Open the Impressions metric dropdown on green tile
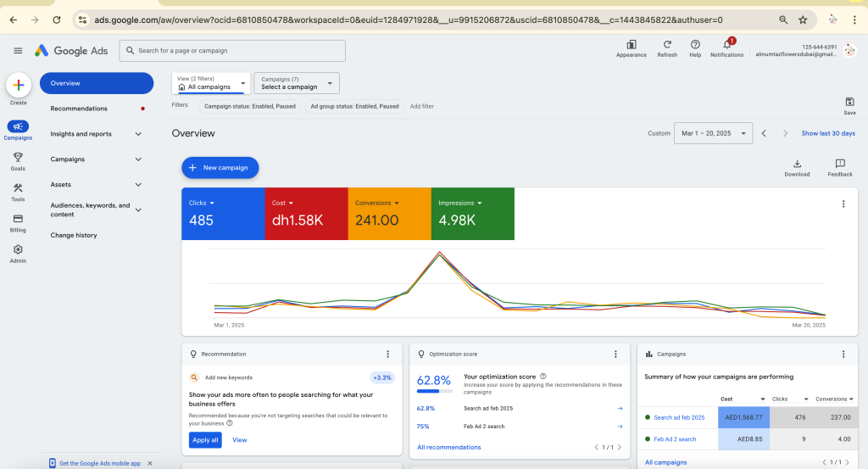 [x=460, y=204]
